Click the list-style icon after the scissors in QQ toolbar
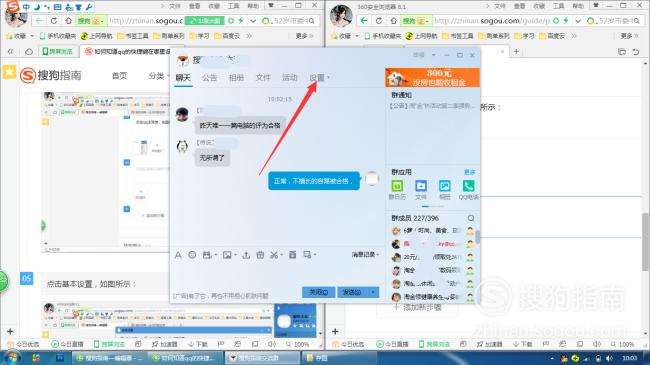650x365 pixels. [292, 255]
